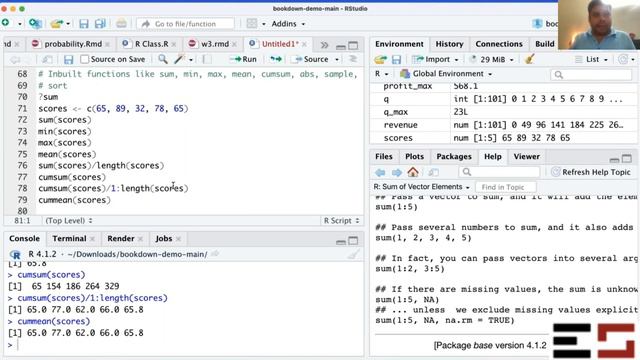Image resolution: width=640 pixels, height=360 pixels.
Task: Switch to the w3.rmd tab
Action: [x=215, y=44]
